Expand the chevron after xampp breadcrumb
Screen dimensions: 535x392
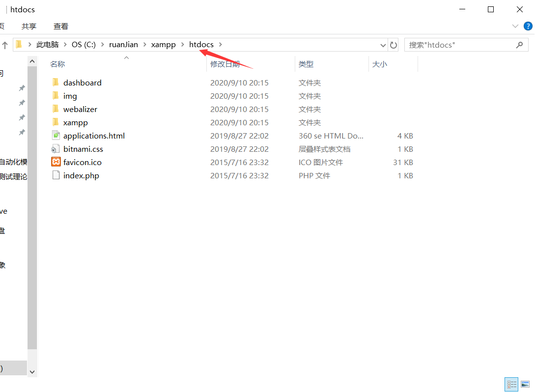point(183,44)
